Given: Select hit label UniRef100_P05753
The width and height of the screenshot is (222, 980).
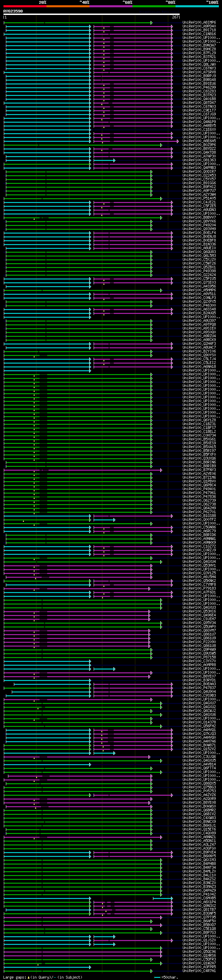Looking at the screenshot, I should pos(199,791).
